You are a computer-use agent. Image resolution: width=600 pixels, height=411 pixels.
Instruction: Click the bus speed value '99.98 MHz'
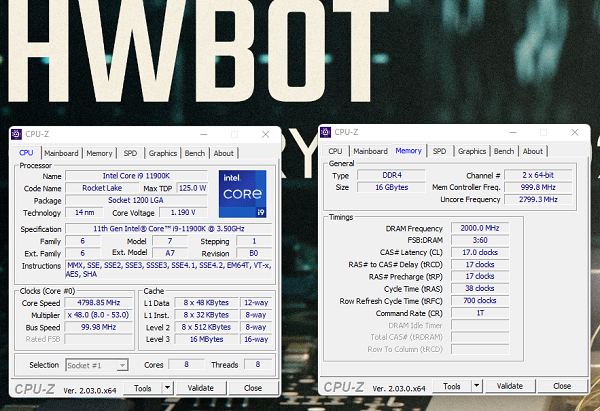(99, 327)
